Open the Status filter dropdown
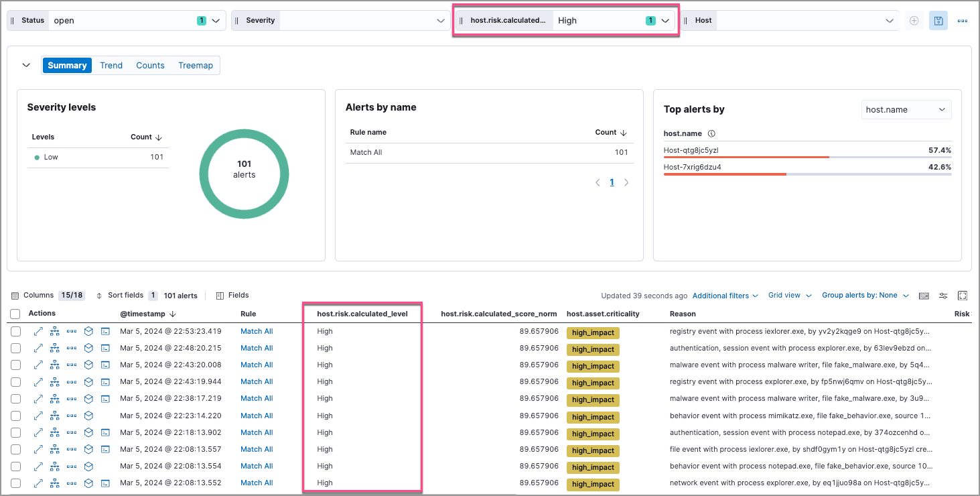980x496 pixels. 216,20
